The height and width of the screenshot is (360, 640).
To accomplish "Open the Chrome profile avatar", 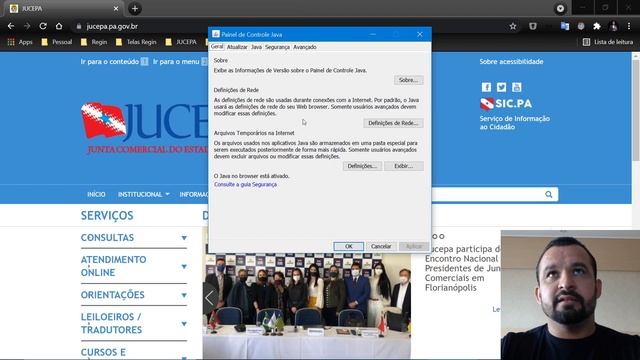I will [613, 26].
